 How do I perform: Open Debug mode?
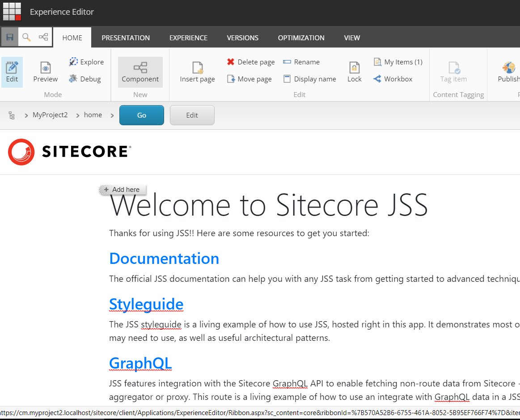point(85,79)
